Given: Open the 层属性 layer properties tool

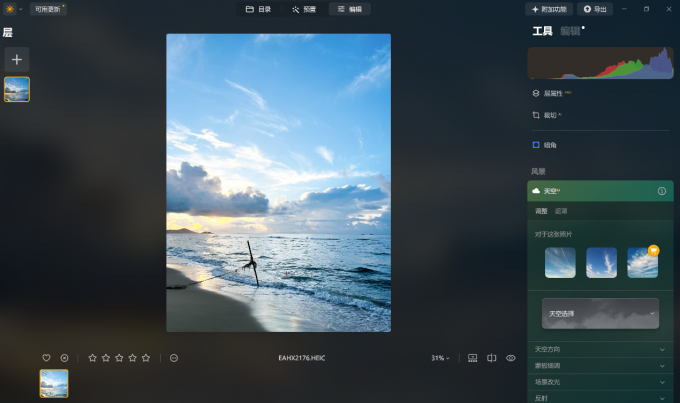Looking at the screenshot, I should [x=552, y=93].
